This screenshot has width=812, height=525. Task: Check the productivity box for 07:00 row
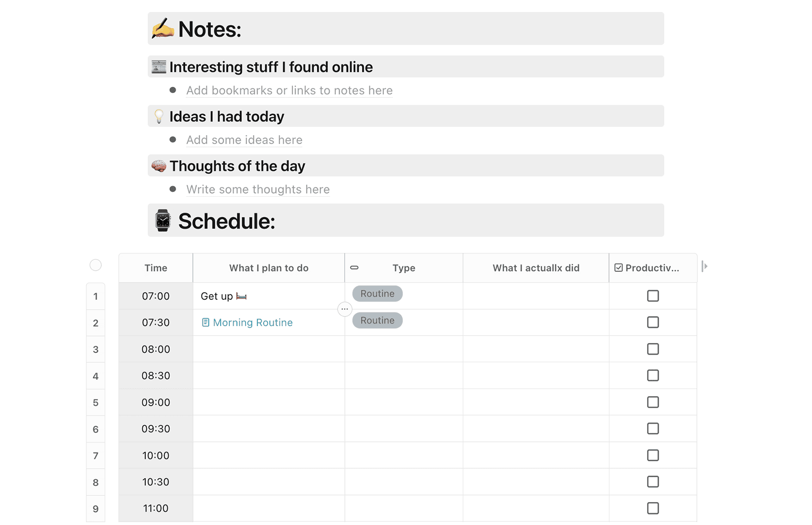(653, 296)
